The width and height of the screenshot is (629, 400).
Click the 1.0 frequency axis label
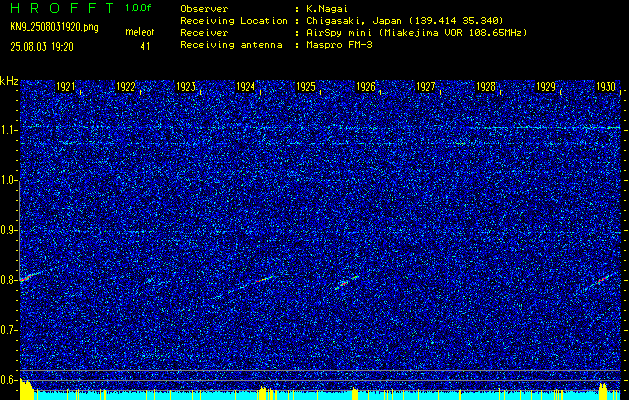click(x=8, y=181)
